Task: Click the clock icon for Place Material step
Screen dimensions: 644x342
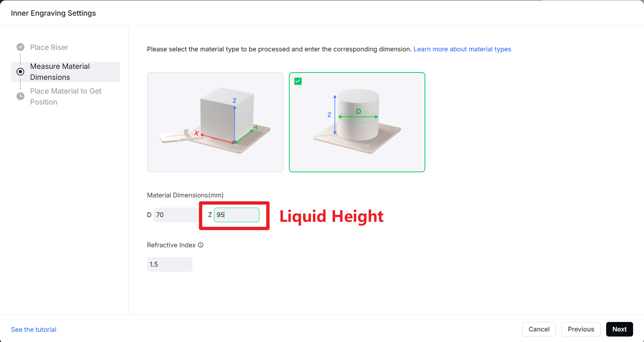Action: tap(20, 96)
